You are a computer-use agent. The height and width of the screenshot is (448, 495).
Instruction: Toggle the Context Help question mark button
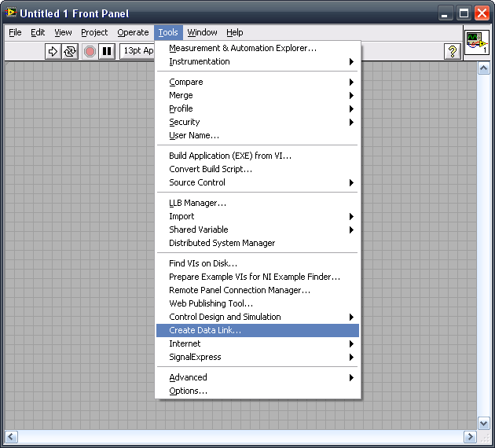pos(453,51)
